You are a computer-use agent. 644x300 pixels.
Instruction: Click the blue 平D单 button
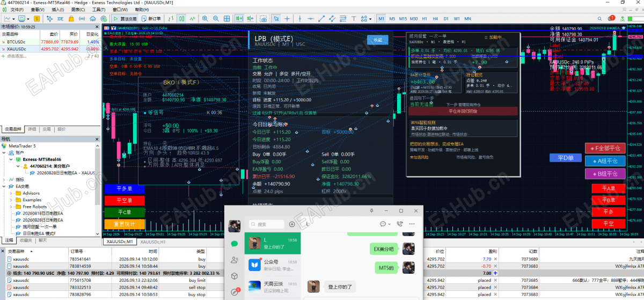[566, 158]
